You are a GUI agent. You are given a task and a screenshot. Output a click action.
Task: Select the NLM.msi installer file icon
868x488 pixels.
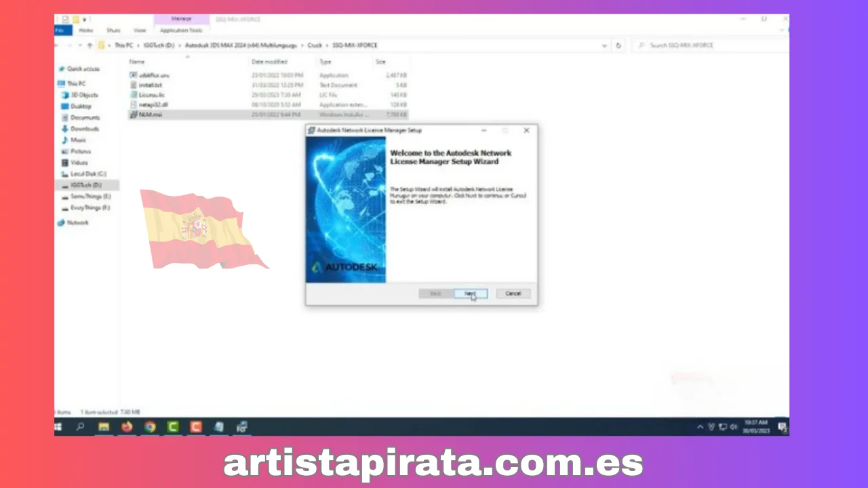(134, 115)
